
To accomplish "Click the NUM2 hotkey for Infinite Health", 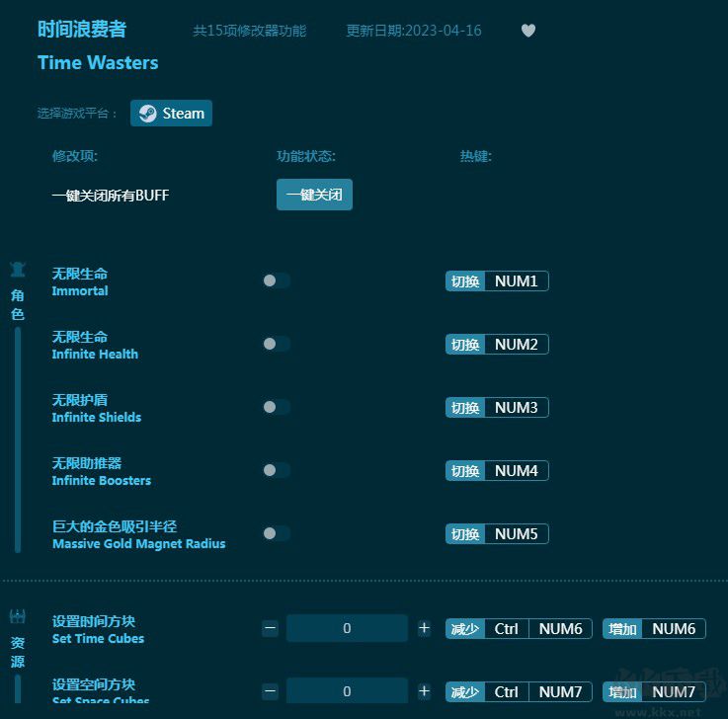I will pos(497,344).
